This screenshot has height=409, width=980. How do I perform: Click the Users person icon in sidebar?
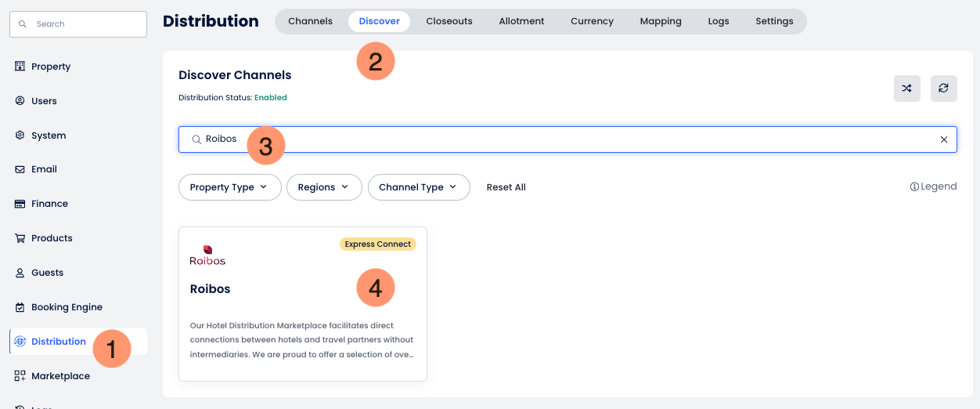coord(20,101)
